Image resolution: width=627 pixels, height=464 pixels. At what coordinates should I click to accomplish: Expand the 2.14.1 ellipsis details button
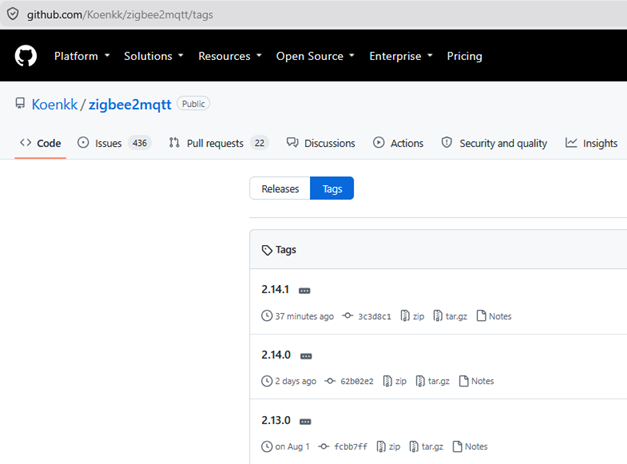pos(305,291)
